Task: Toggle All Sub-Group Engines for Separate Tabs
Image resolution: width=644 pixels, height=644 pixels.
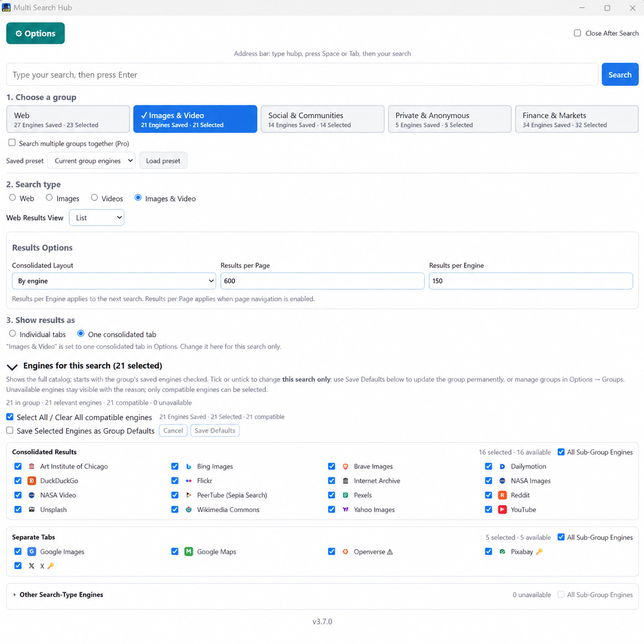Action: point(561,537)
